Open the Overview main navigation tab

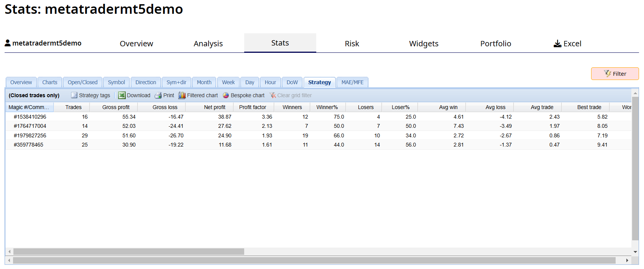tap(136, 44)
